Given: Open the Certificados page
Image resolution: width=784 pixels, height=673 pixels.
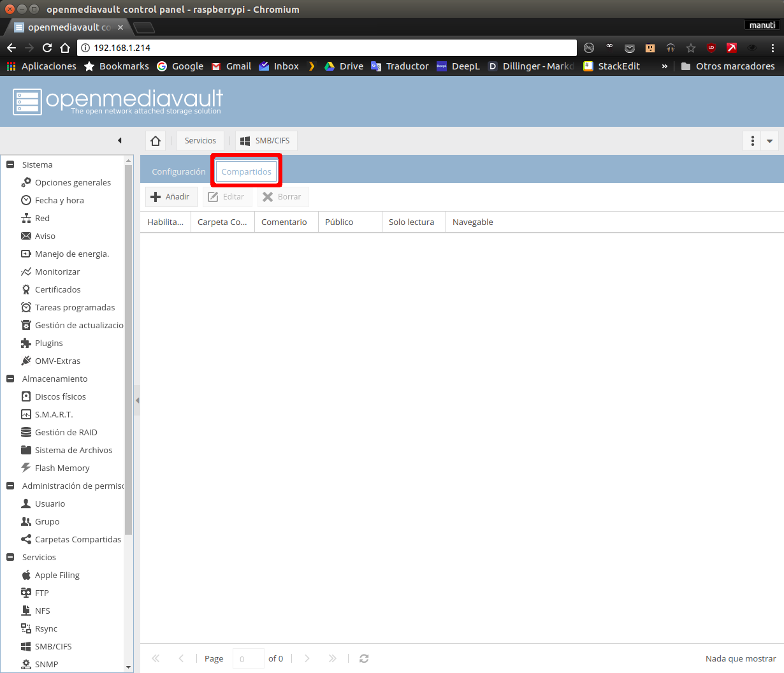Looking at the screenshot, I should tap(57, 289).
